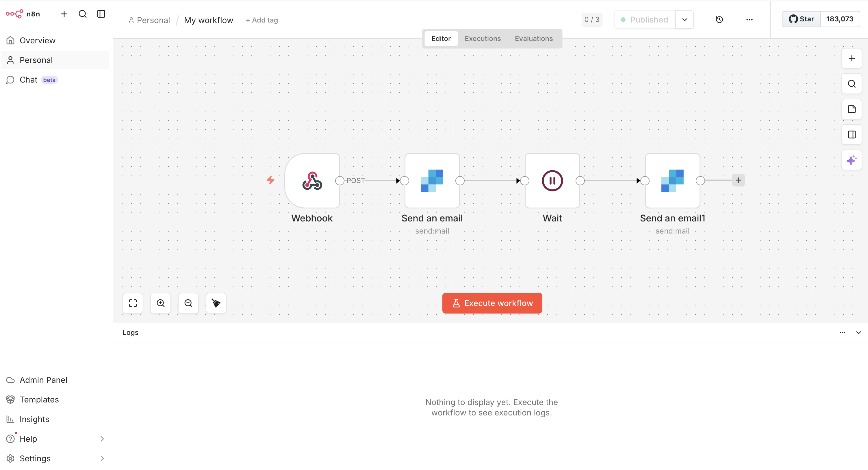Collapse the left sidebar panel

point(101,14)
